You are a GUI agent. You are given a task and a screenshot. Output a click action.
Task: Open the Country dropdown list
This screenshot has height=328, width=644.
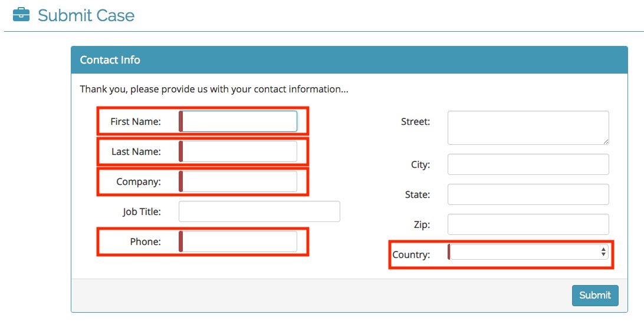point(528,251)
